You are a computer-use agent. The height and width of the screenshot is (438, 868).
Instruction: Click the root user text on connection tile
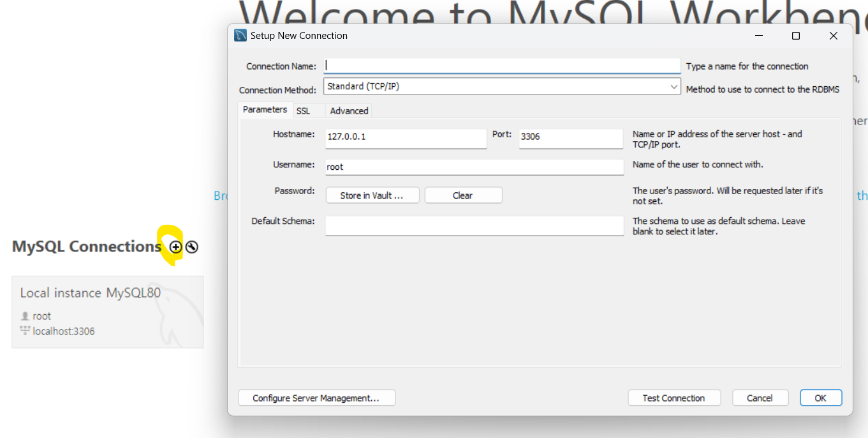tap(42, 316)
